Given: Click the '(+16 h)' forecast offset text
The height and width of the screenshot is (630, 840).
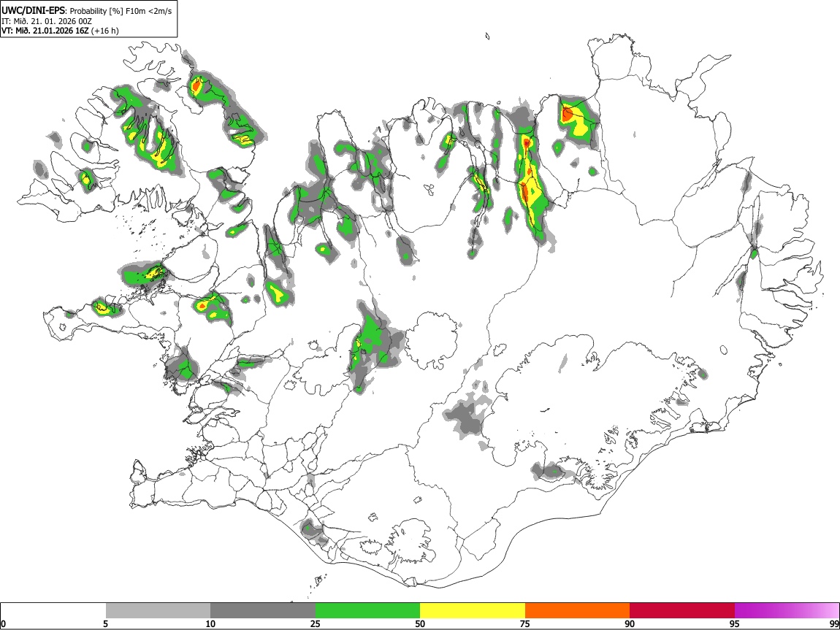Looking at the screenshot, I should [105, 31].
